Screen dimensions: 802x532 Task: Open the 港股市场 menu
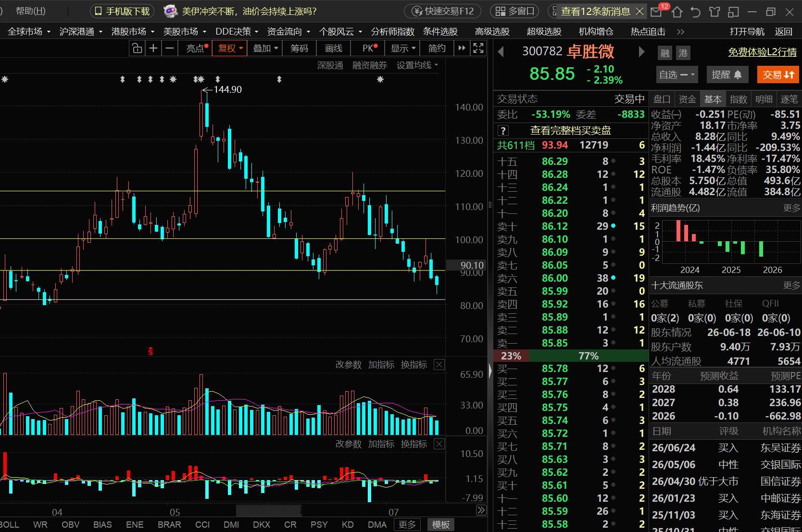point(133,32)
